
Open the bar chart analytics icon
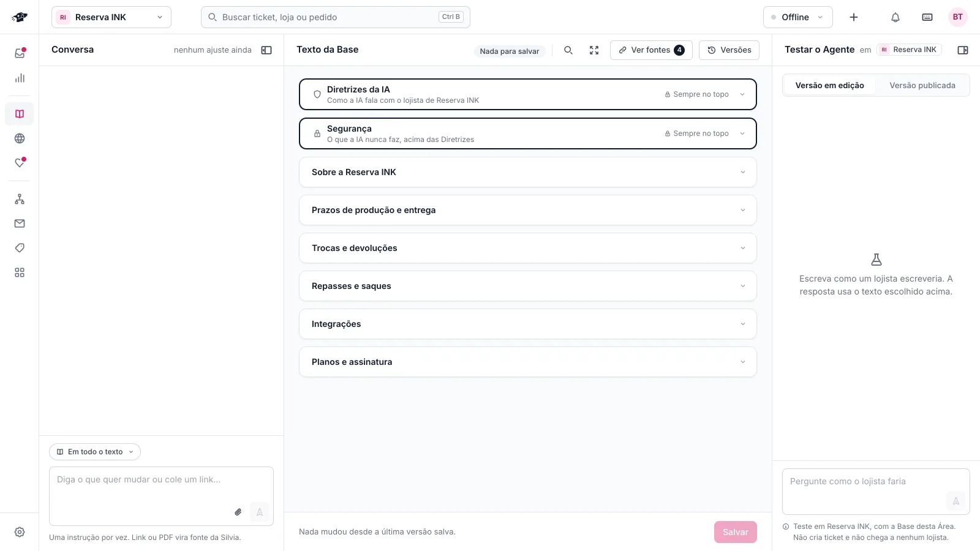coord(20,78)
